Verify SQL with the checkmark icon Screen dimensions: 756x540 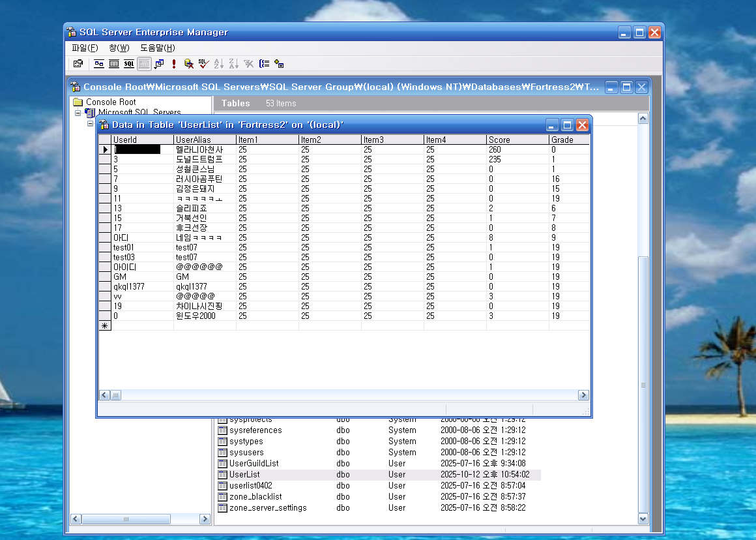click(x=203, y=64)
